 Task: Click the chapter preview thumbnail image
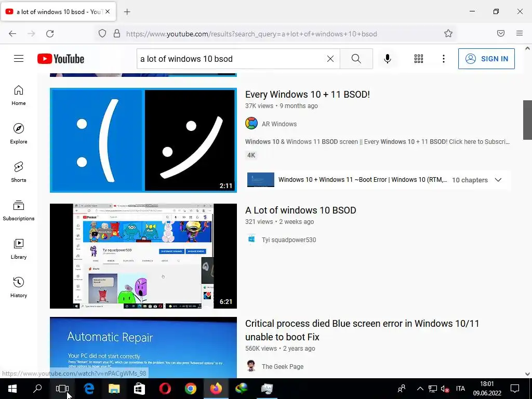[x=261, y=180]
